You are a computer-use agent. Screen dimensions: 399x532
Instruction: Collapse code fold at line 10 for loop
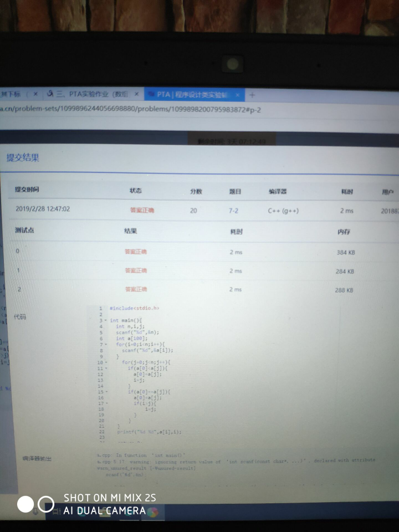pyautogui.click(x=106, y=362)
